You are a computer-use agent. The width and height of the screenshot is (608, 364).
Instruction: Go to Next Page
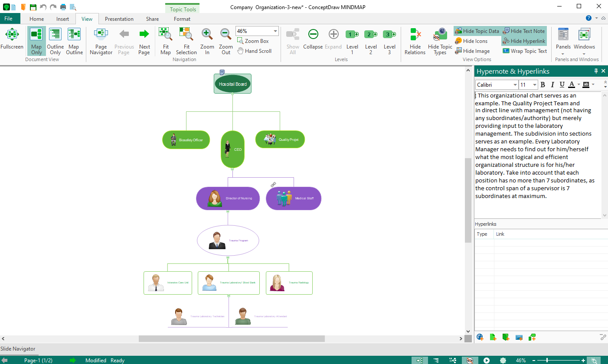point(144,42)
